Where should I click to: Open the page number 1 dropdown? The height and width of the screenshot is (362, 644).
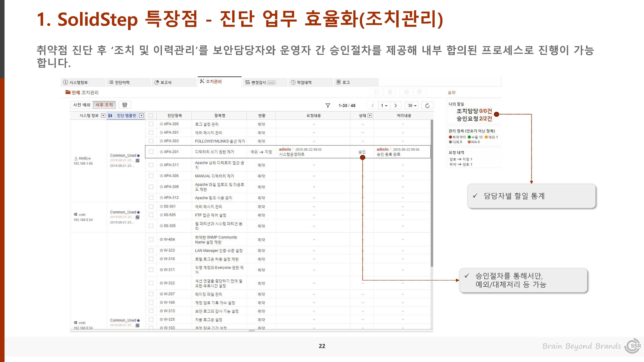(384, 105)
